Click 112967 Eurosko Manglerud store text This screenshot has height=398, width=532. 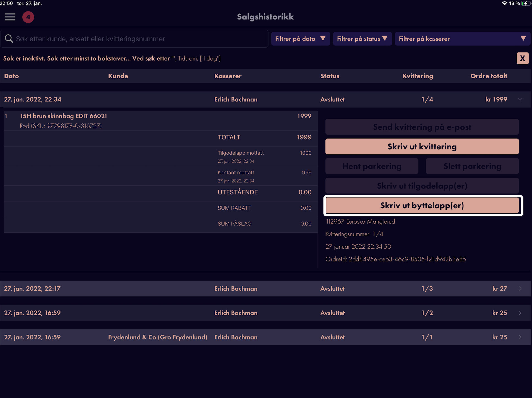[360, 221]
